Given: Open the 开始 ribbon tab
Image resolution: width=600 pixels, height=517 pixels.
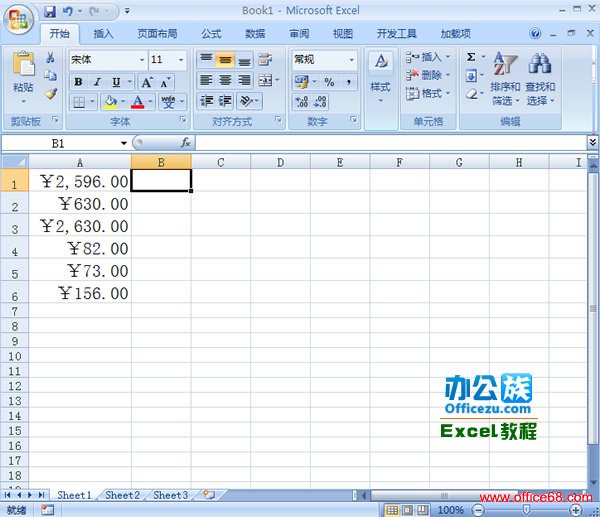Looking at the screenshot, I should point(60,34).
